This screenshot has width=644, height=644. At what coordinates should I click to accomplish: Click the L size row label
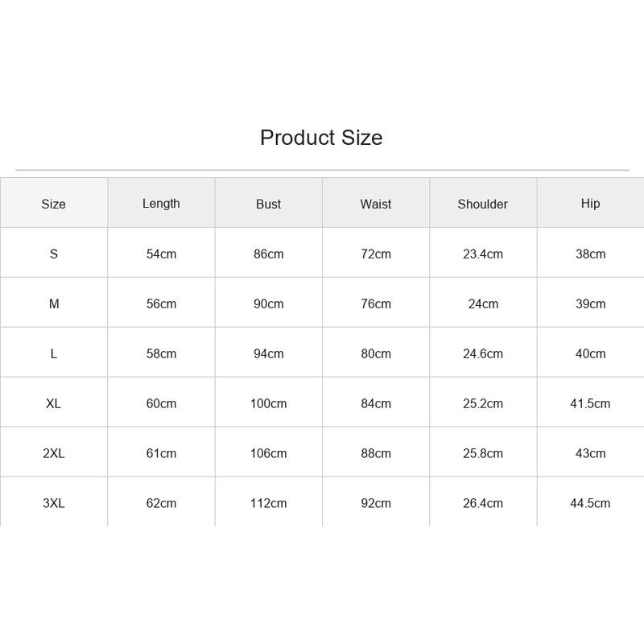point(54,353)
